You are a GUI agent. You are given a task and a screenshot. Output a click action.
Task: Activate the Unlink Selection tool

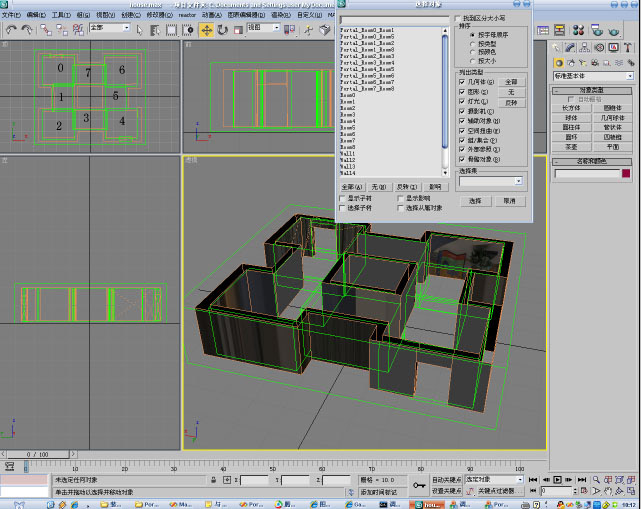(x=62, y=30)
